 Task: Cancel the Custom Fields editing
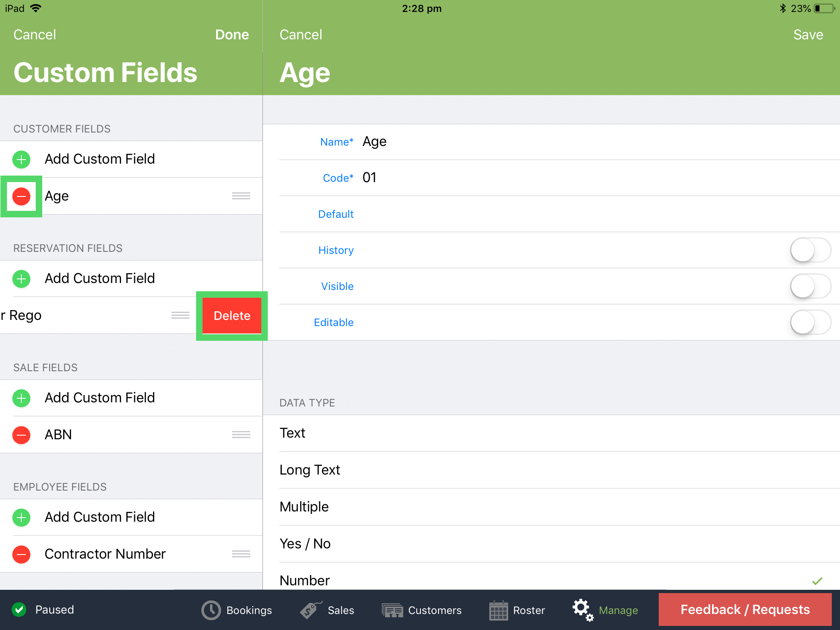click(35, 35)
